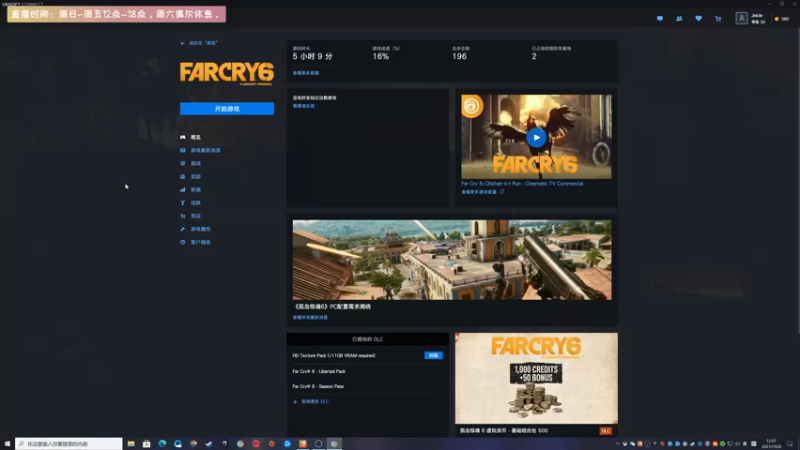
Task: Click the Windows taskbar search box
Action: point(69,444)
